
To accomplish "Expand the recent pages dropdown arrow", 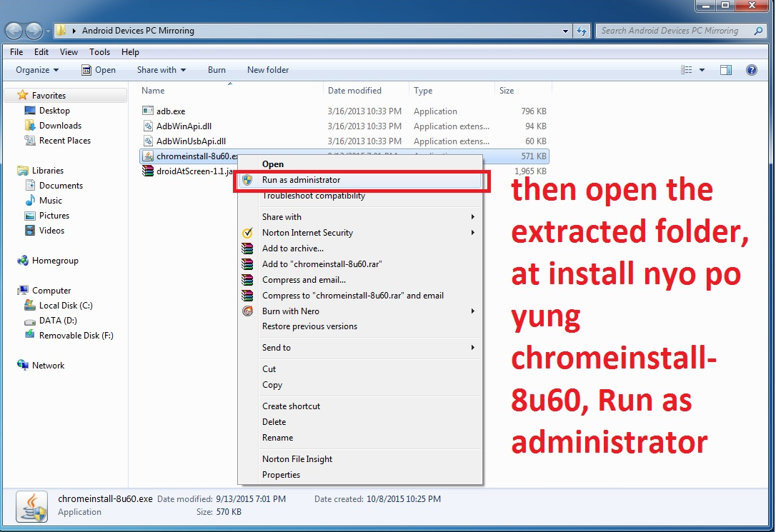I will click(x=48, y=31).
